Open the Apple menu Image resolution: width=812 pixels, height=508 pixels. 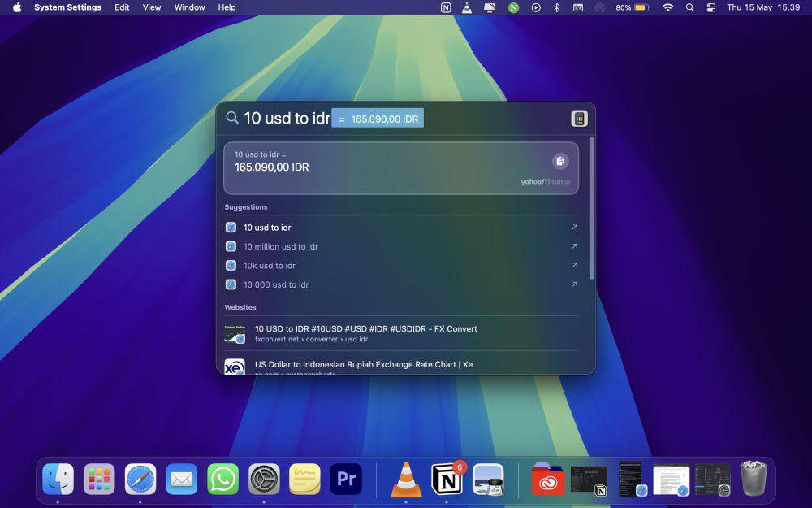[17, 7]
